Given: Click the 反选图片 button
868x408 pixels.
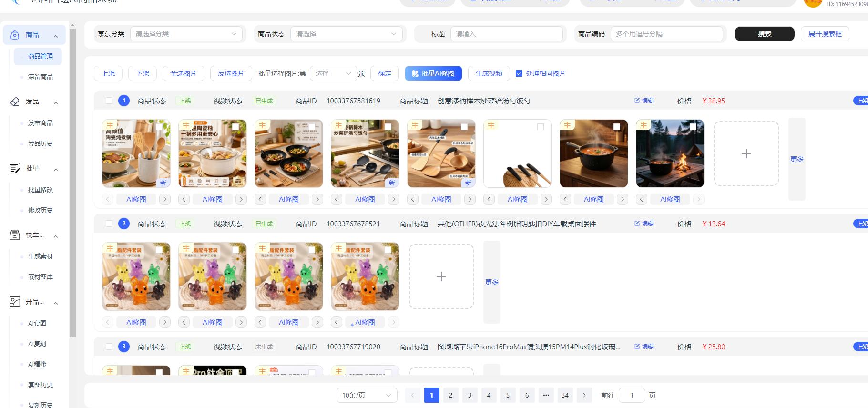Looking at the screenshot, I should pyautogui.click(x=231, y=73).
